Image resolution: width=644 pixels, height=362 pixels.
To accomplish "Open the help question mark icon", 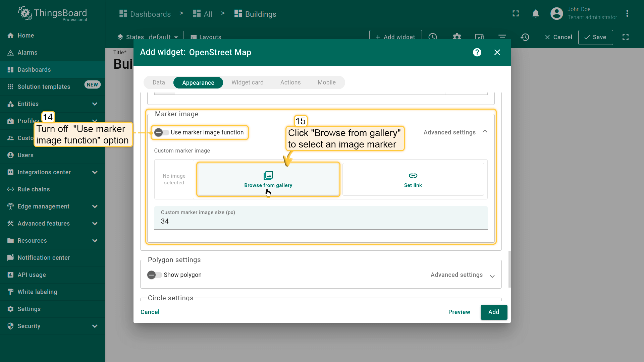I will click(x=477, y=52).
